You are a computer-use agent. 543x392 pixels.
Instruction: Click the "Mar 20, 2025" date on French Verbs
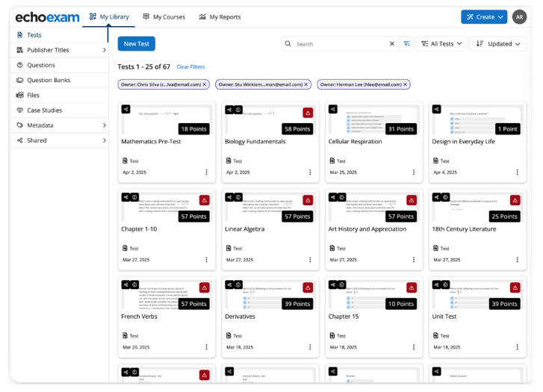136,347
